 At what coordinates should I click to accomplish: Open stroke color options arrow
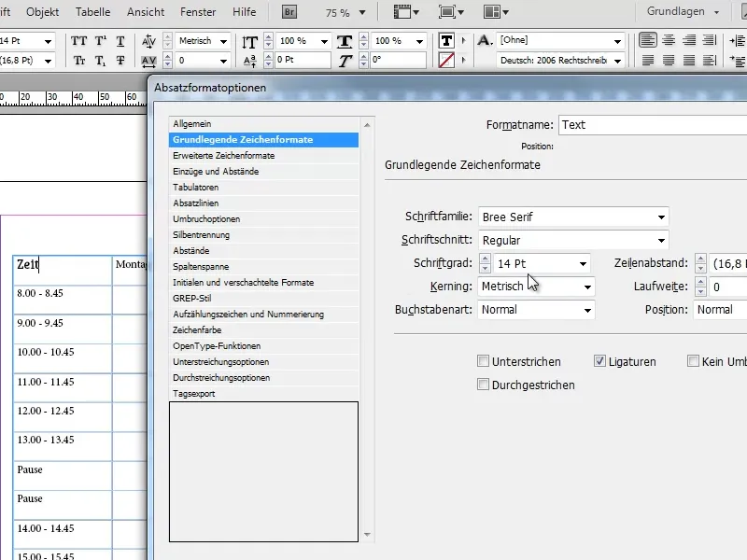pos(463,61)
